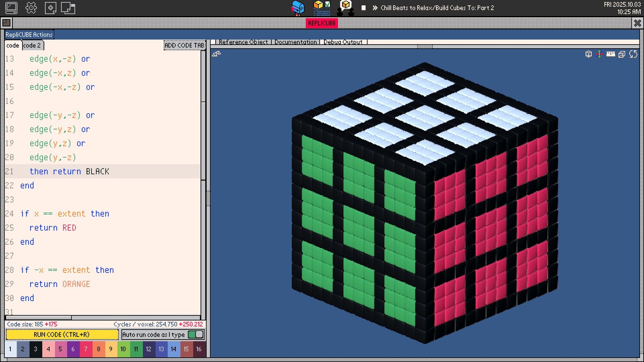This screenshot has width=644, height=362.
Task: Select color swatch 3 (black)
Action: click(35, 349)
